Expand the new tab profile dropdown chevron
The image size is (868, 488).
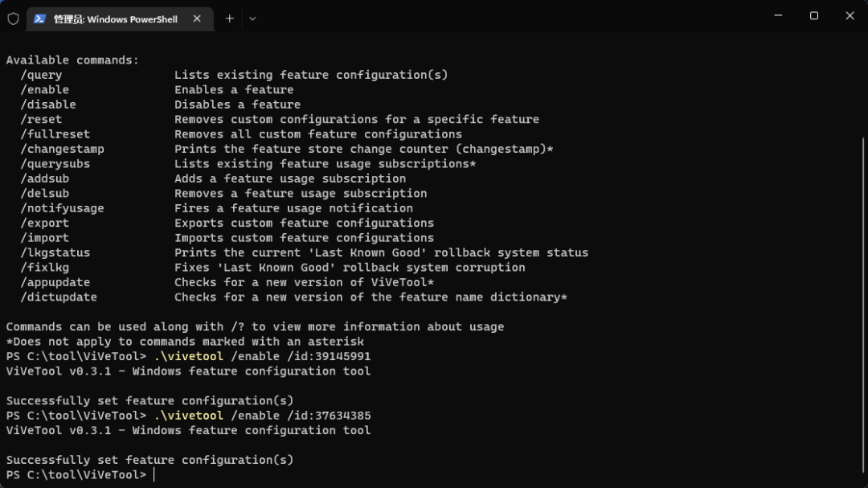[x=252, y=18]
